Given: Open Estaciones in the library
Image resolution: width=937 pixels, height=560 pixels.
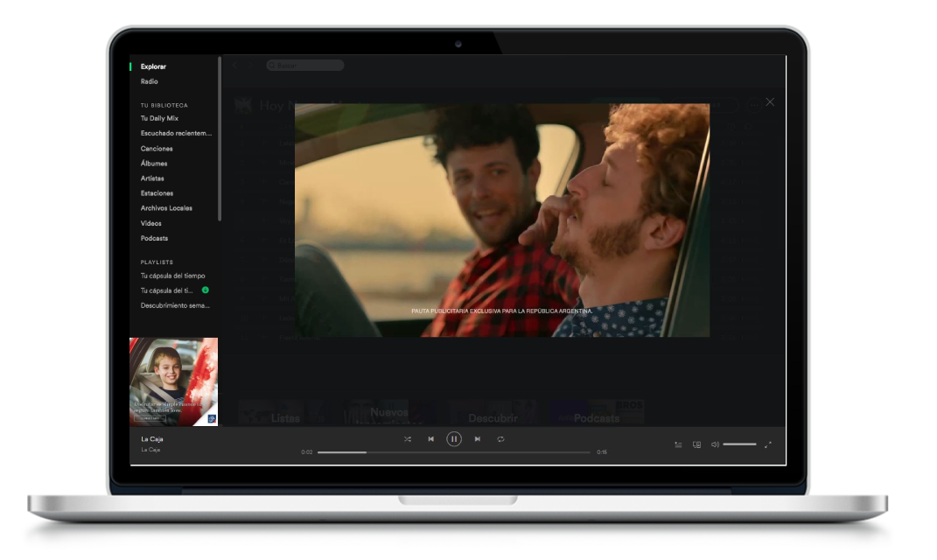Looking at the screenshot, I should point(157,193).
